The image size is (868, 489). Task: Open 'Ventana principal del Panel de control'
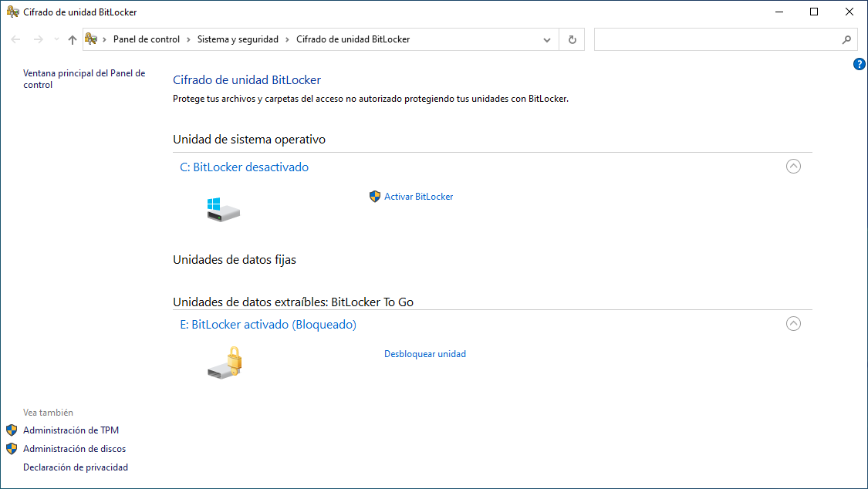[x=84, y=79]
